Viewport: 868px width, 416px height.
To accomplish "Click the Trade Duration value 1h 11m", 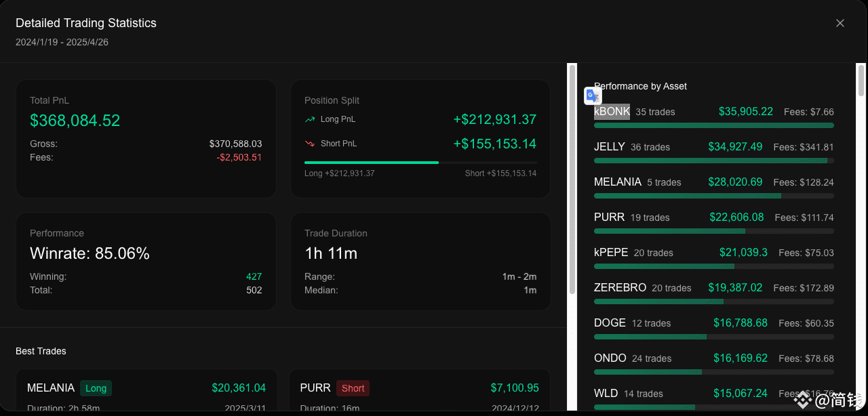I will pos(331,253).
